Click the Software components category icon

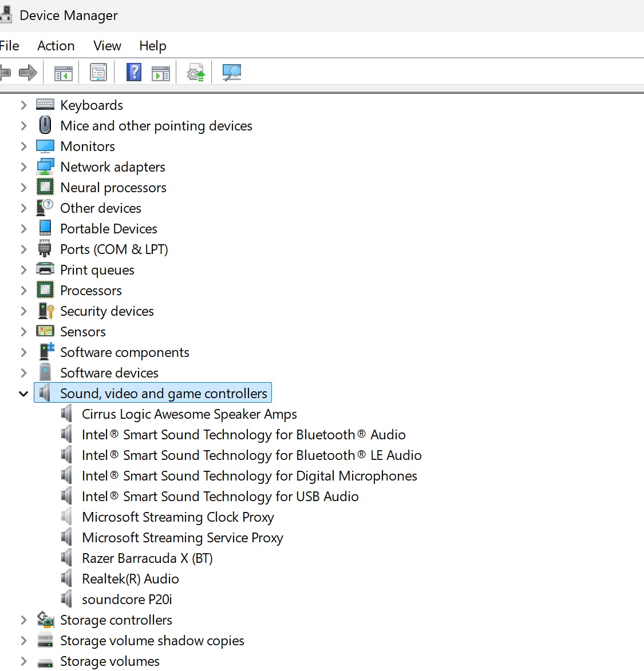[46, 351]
